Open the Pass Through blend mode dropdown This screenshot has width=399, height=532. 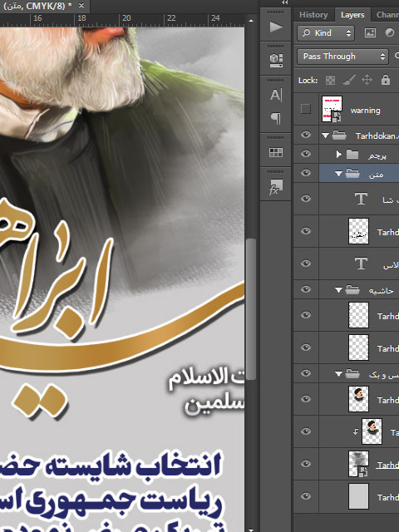coord(342,57)
